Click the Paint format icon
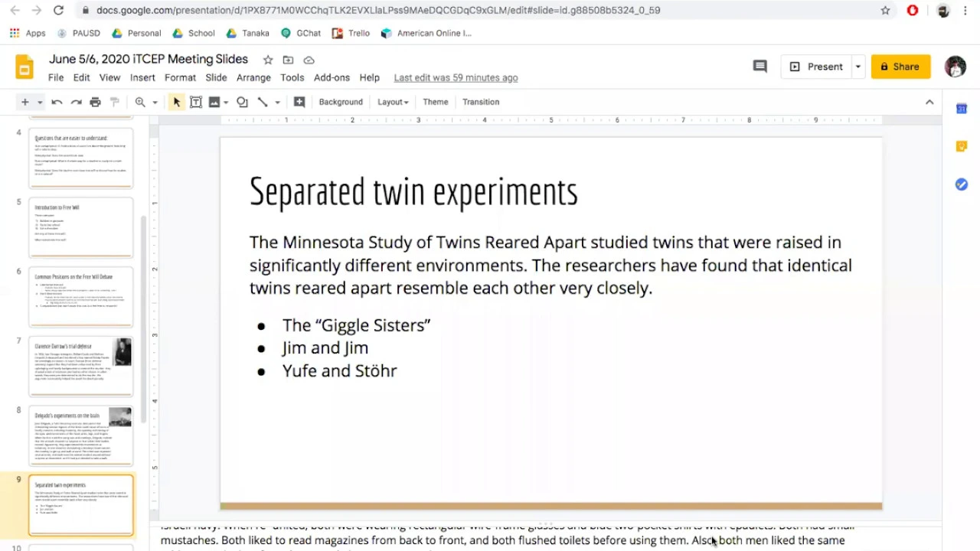Screen dimensions: 980x551 [115, 102]
